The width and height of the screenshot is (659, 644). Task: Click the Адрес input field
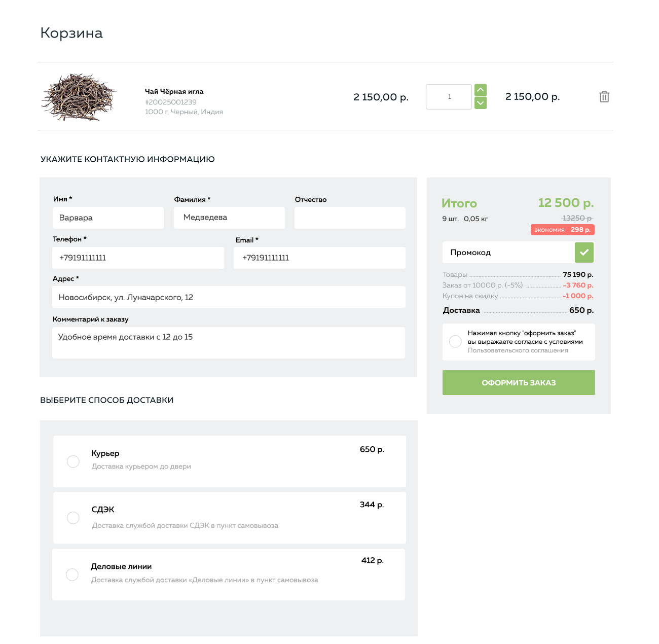click(x=229, y=297)
